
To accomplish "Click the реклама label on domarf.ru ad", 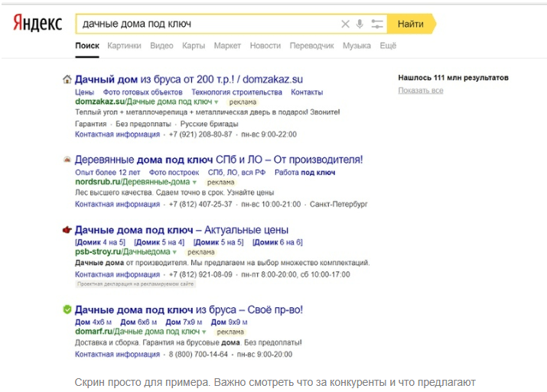I will click(230, 332).
